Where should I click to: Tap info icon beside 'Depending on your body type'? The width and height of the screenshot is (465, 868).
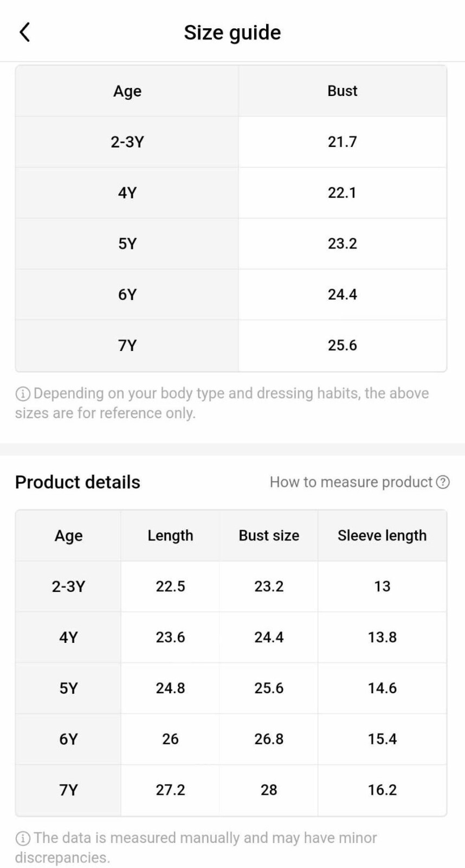[23, 394]
